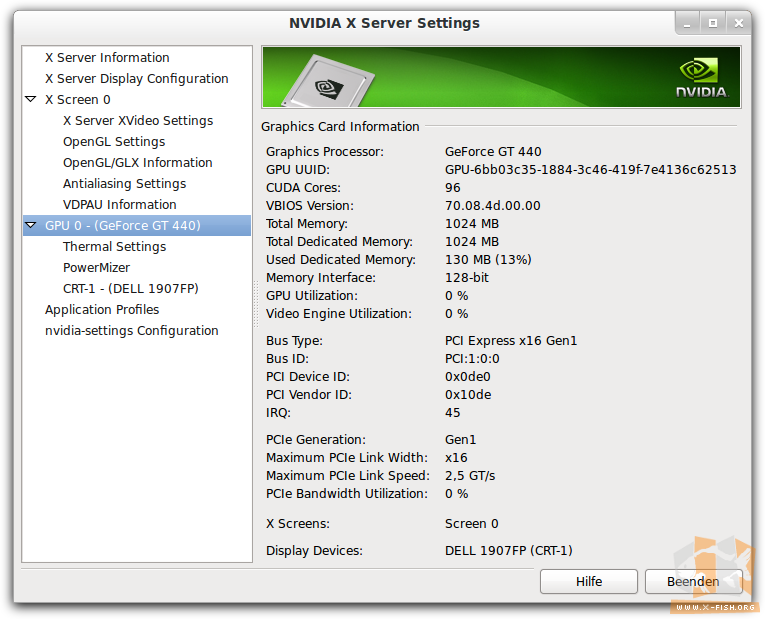Viewport: 765px width, 619px height.
Task: Open VDPAU Information page
Action: pos(120,204)
